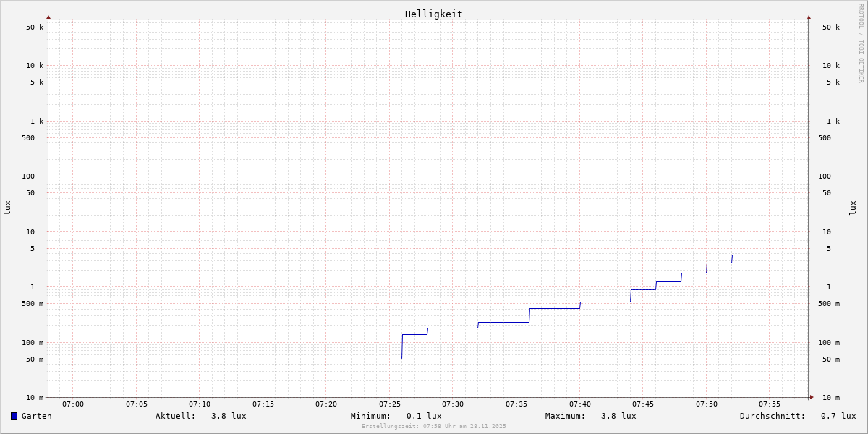868x434 pixels.
Task: Select the Garten legend label
Action: pyautogui.click(x=36, y=416)
